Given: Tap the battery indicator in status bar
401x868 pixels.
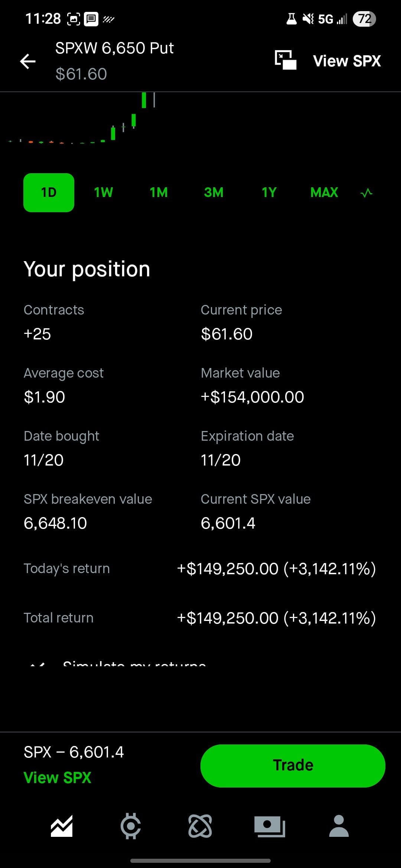Looking at the screenshot, I should (x=364, y=19).
